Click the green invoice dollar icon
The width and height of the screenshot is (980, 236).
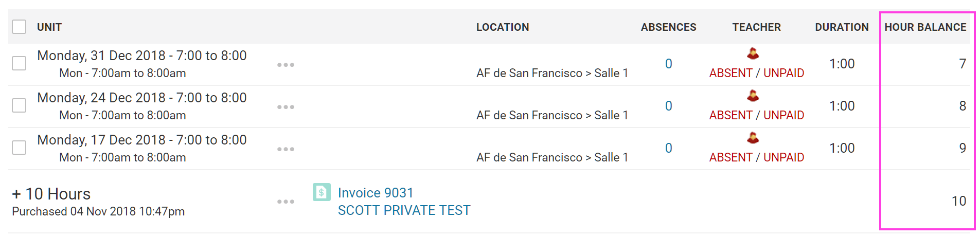[x=322, y=192]
